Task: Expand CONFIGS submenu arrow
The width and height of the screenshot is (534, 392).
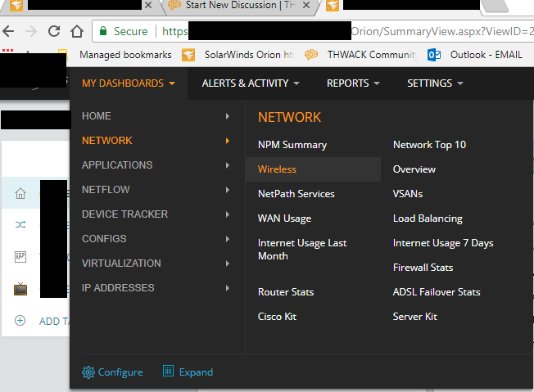Action: [227, 239]
